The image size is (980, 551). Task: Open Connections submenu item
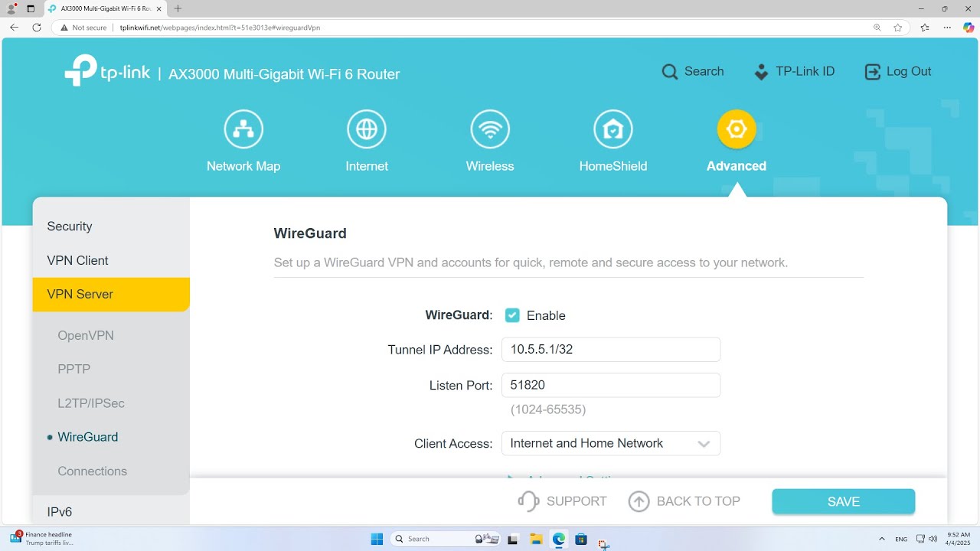click(93, 471)
